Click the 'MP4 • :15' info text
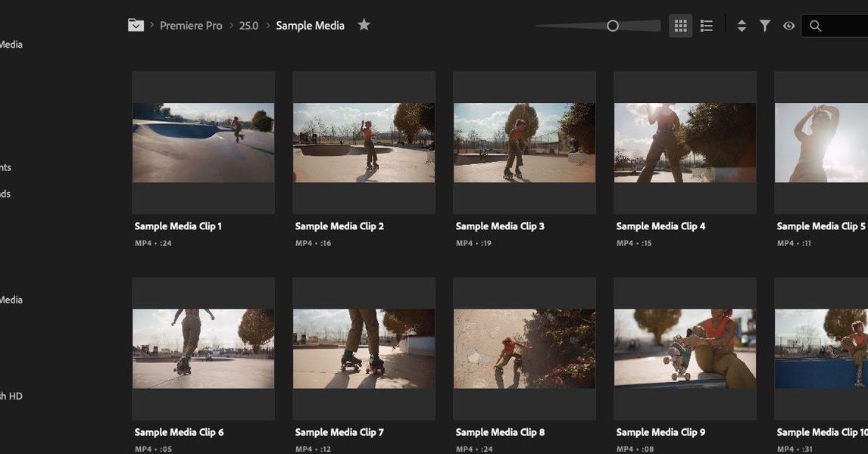The height and width of the screenshot is (454, 868). pos(635,244)
